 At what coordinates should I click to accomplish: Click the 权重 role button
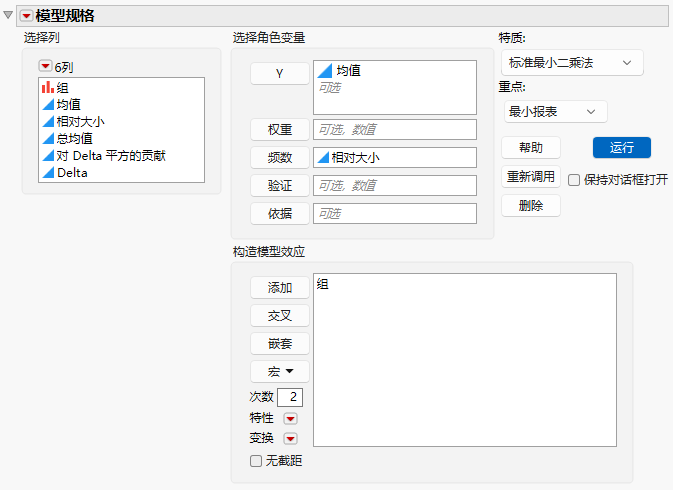tap(280, 130)
